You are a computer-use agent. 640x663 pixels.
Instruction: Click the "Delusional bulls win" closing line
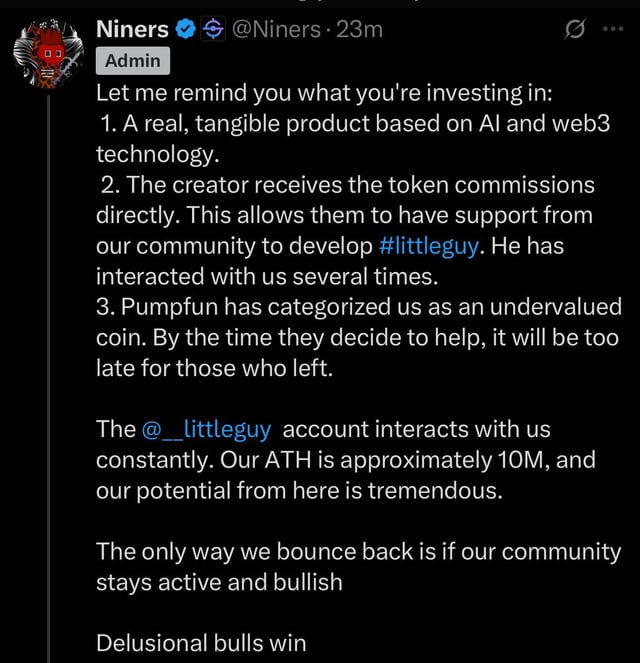200,642
